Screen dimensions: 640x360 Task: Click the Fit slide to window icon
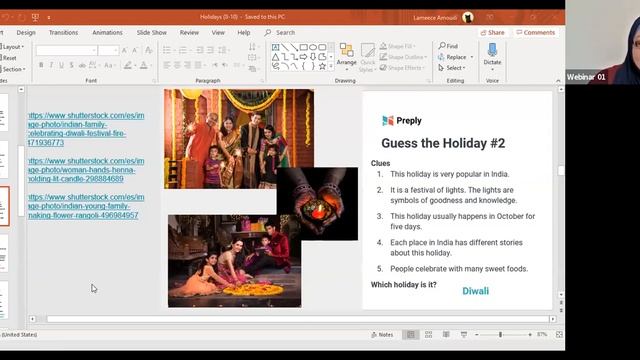pyautogui.click(x=559, y=334)
